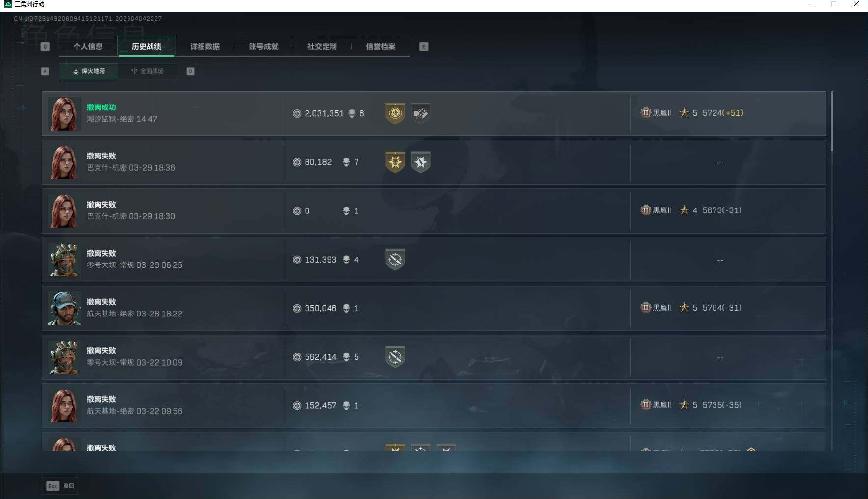This screenshot has height=499, width=868.
Task: Switch to 全面战场 mode tab
Action: [x=148, y=71]
